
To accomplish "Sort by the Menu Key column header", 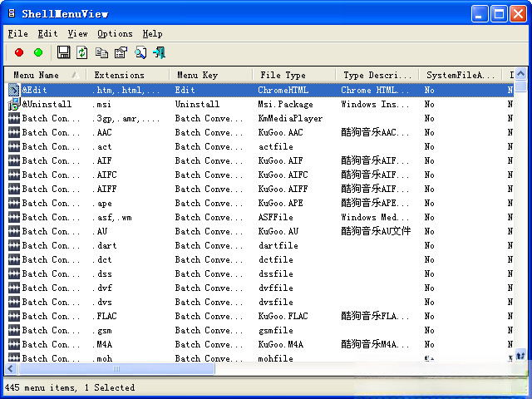I will pos(210,75).
